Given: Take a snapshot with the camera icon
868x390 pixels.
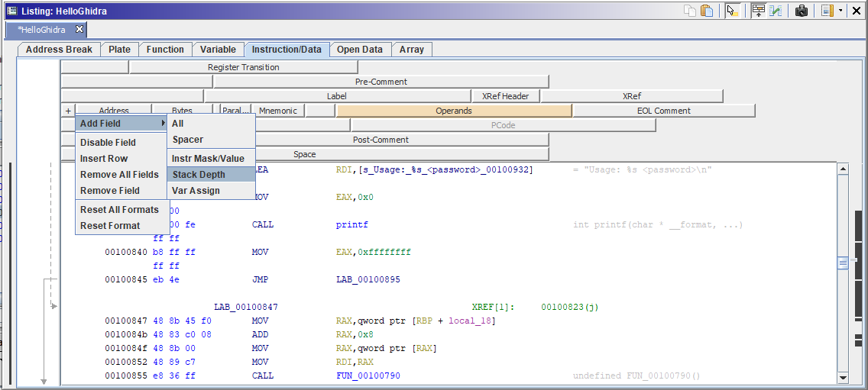Looking at the screenshot, I should click(801, 11).
